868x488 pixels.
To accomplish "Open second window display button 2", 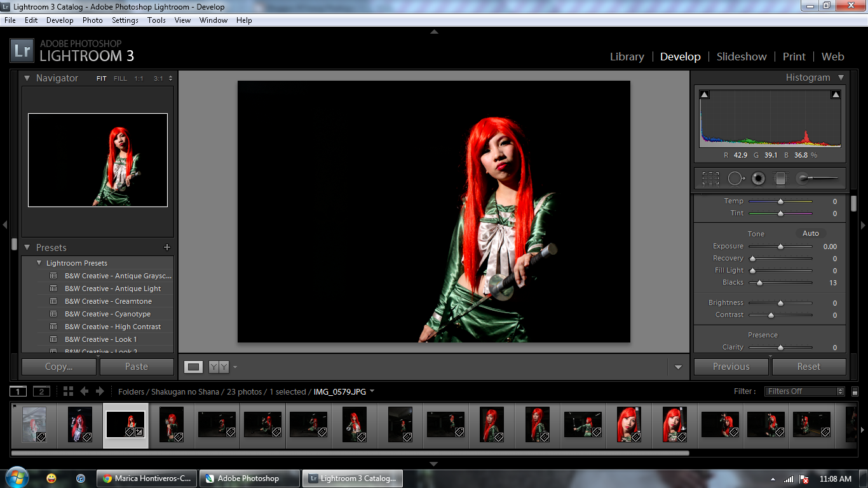I will 41,391.
